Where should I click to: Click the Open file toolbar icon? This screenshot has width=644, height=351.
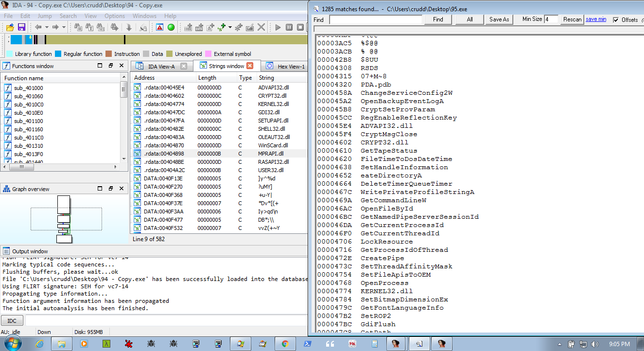(x=10, y=27)
